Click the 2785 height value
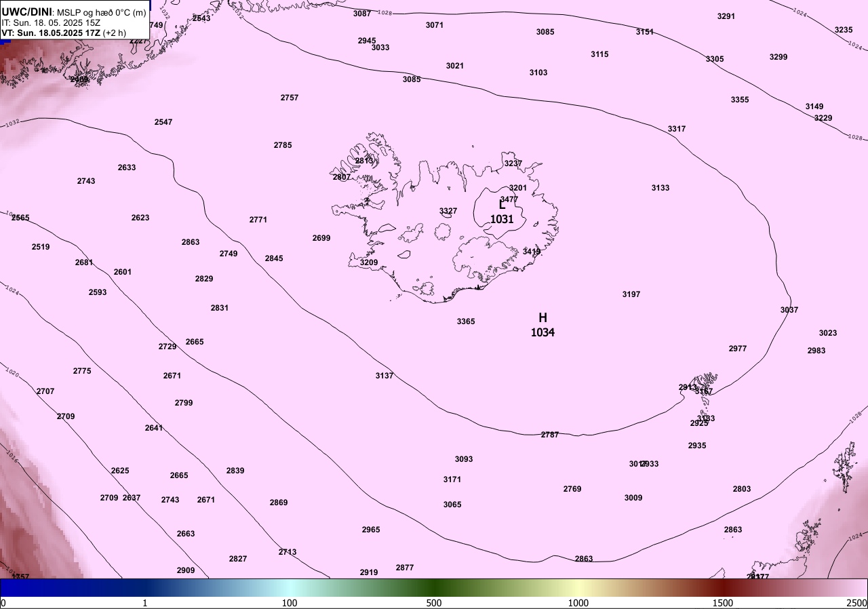 point(283,145)
